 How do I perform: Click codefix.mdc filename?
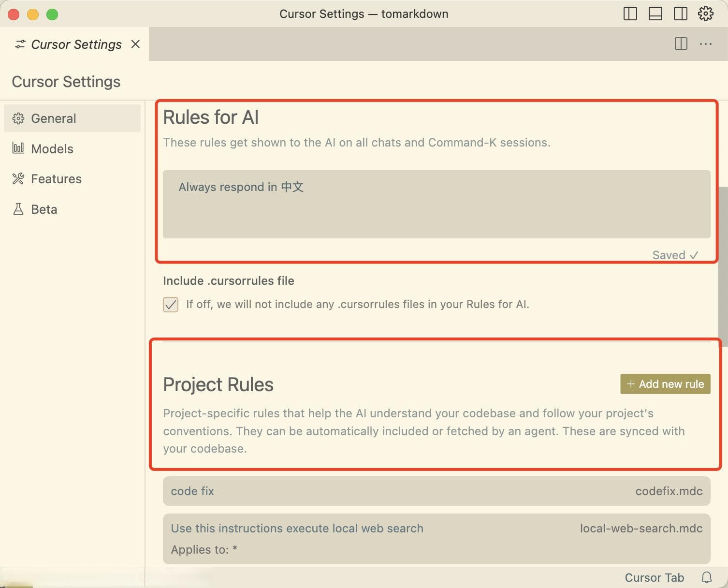[669, 491]
